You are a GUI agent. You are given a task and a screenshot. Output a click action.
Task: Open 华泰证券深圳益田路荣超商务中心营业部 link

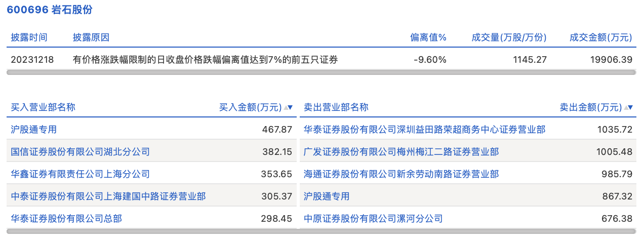point(424,130)
